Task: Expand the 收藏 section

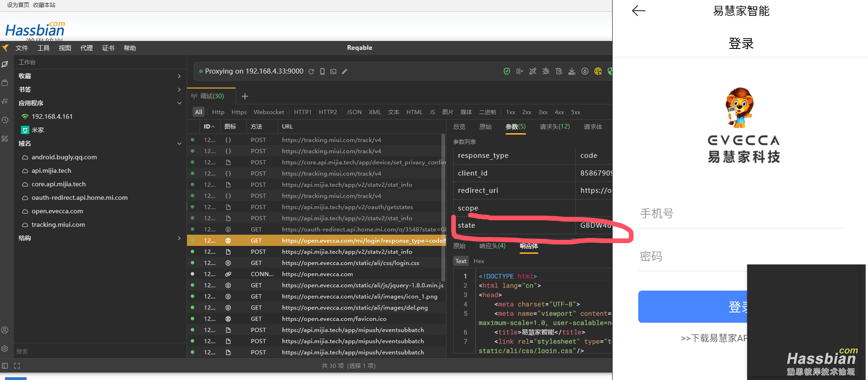Action: 179,76
